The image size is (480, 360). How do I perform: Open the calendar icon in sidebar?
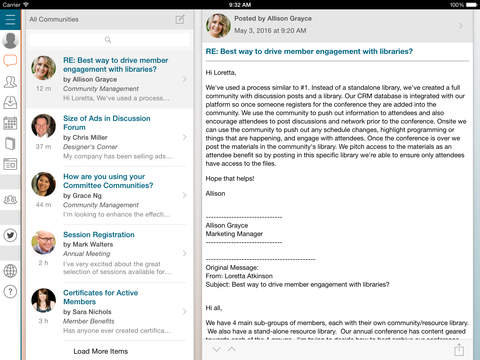(x=10, y=123)
